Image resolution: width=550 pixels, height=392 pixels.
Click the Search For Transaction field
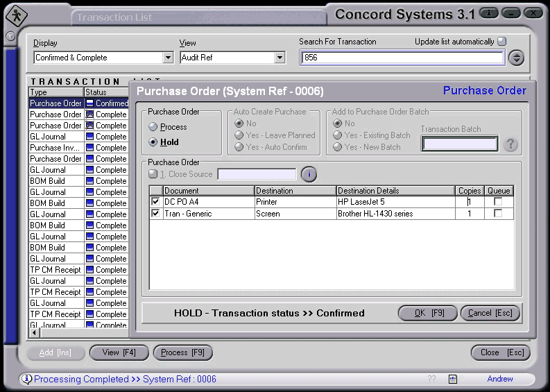pos(402,58)
